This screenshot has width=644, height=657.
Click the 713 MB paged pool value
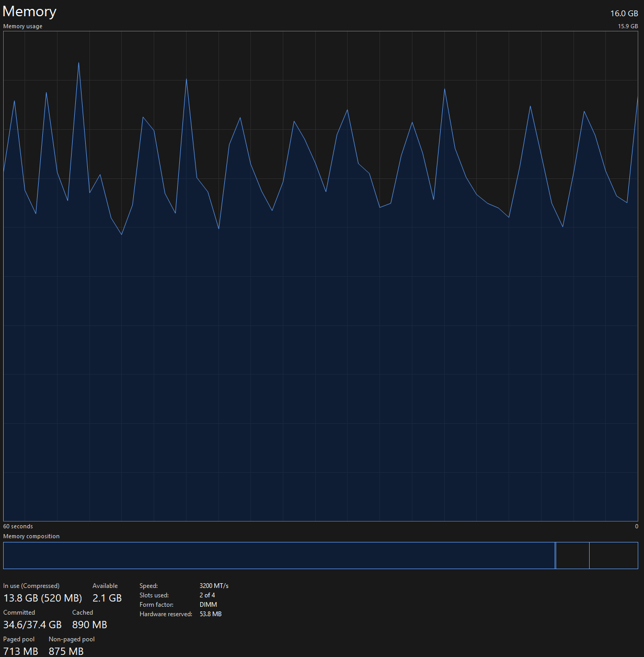20,651
